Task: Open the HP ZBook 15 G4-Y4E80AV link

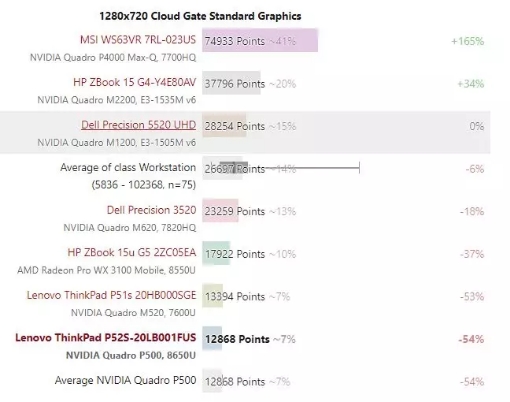Action: 134,82
